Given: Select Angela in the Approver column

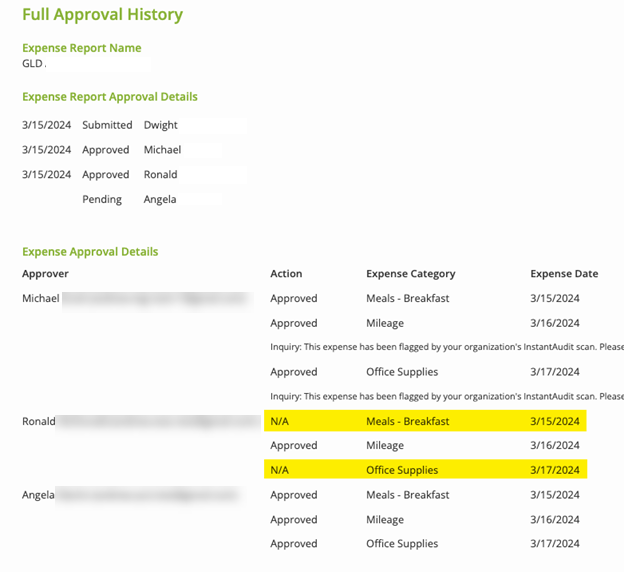Looking at the screenshot, I should tap(38, 494).
